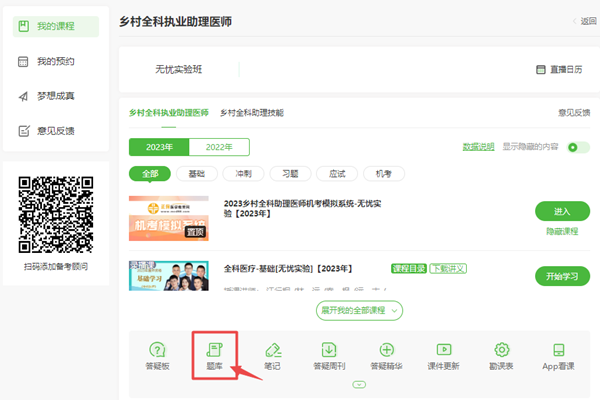Open the 题库 question bank
Viewport: 600px width, 400px height.
pyautogui.click(x=214, y=356)
